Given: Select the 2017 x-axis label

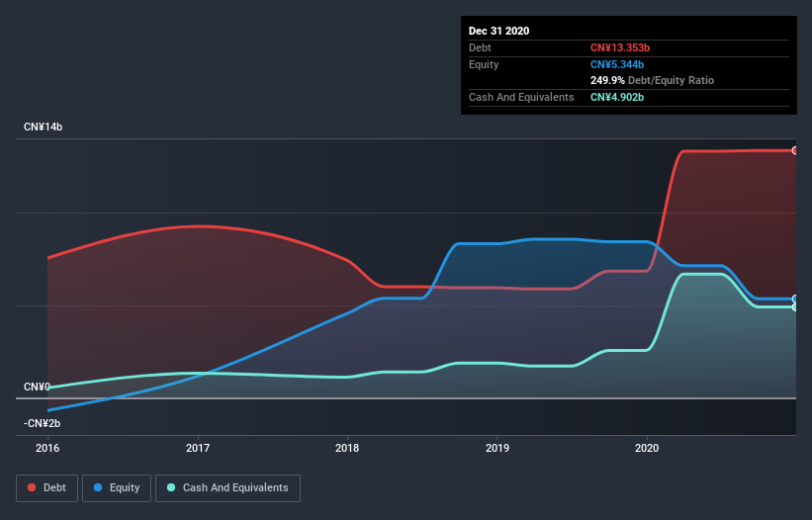Looking at the screenshot, I should tap(197, 448).
